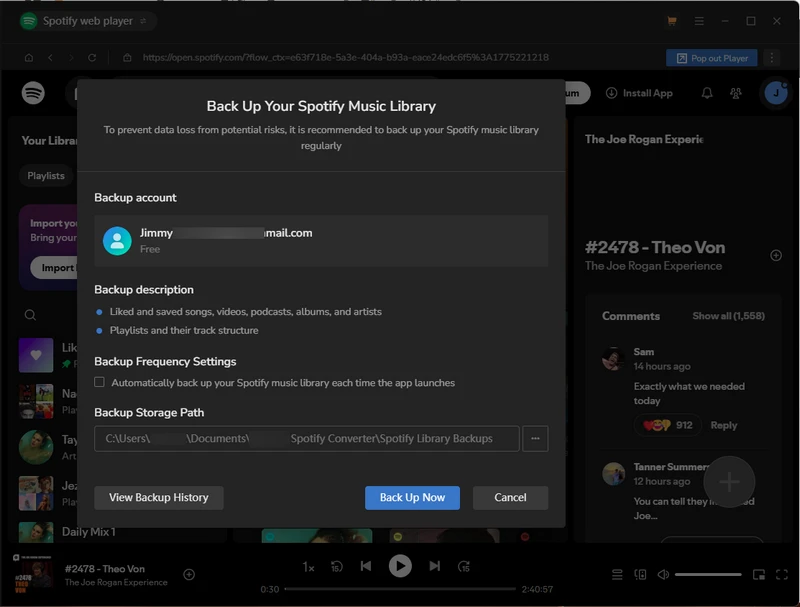
Task: Click the Backup Storage Path field
Action: tap(307, 439)
